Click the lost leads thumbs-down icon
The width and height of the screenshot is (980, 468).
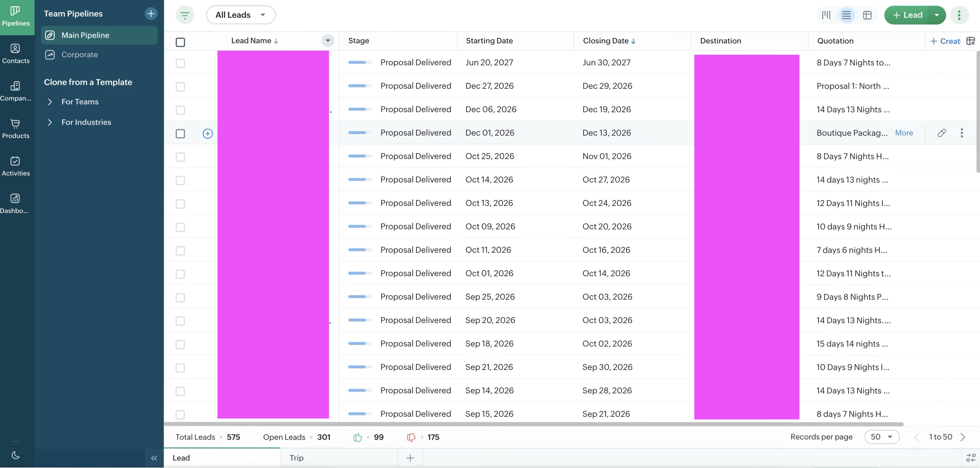[411, 437]
